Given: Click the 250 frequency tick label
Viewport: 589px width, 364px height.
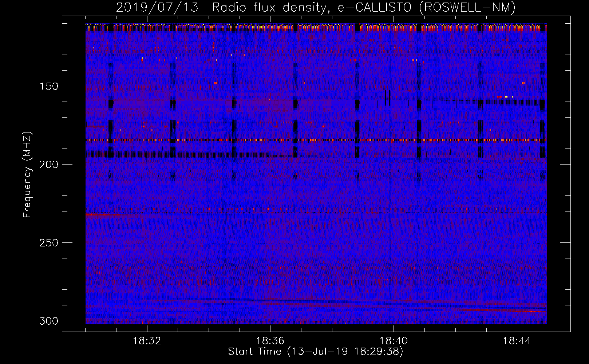Looking at the screenshot, I should [x=49, y=243].
